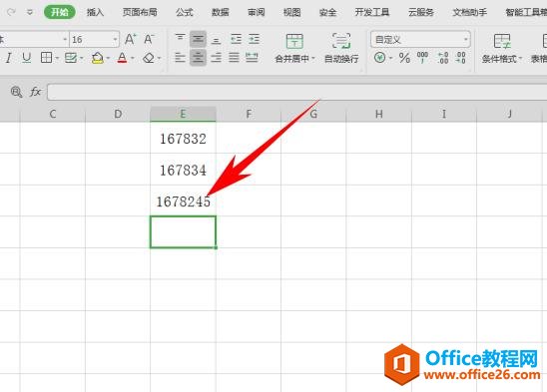Click the decrease indent icon

click(x=237, y=39)
